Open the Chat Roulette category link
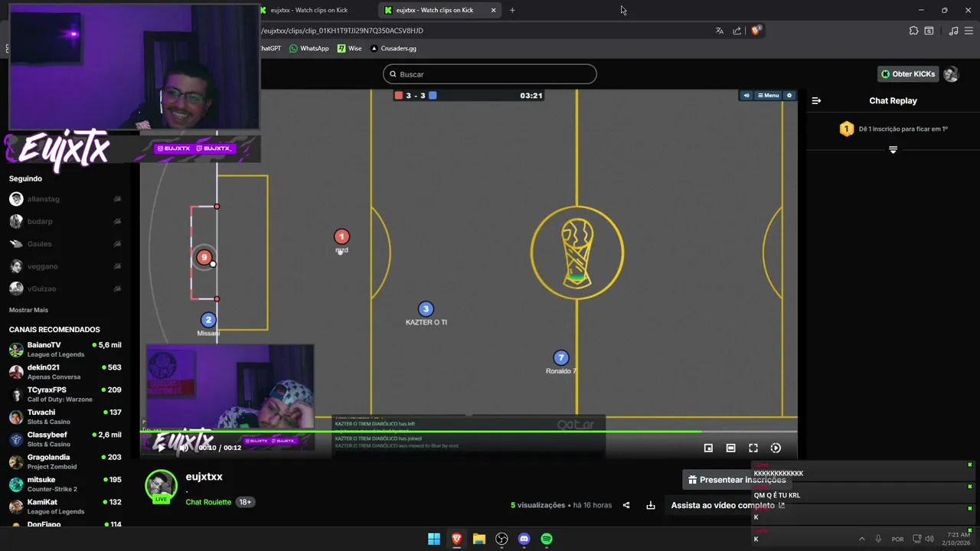The height and width of the screenshot is (551, 980). click(208, 502)
